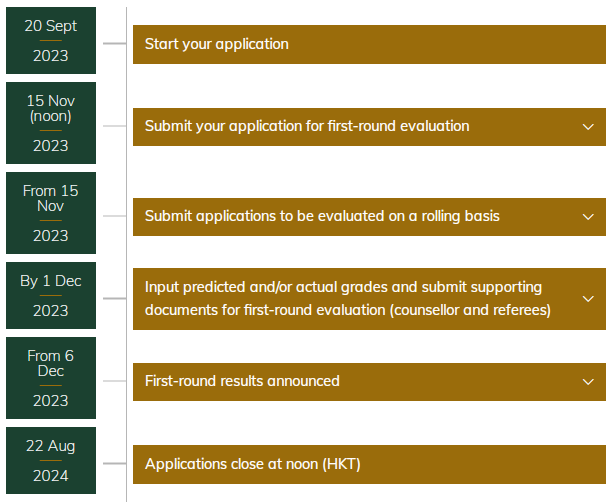Select the From 15 Nov 2023 date box

(51, 213)
